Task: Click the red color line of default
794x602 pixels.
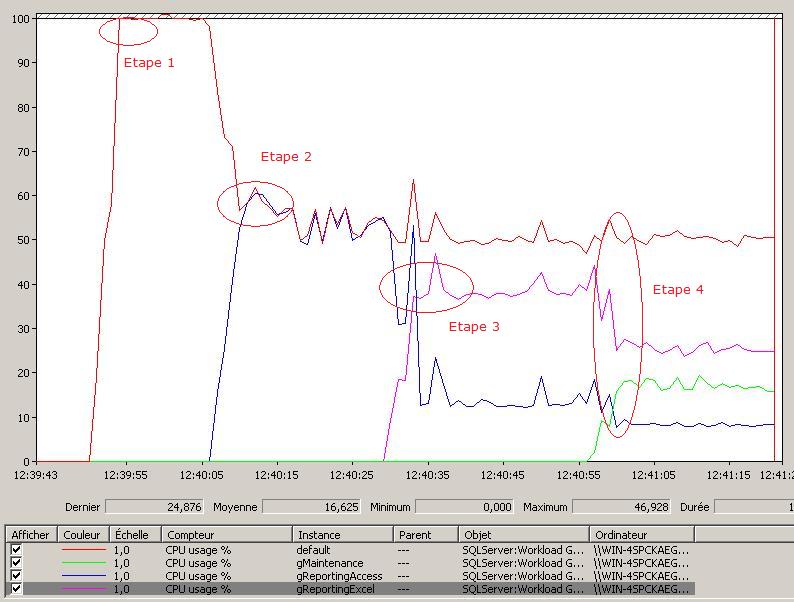Action: pyautogui.click(x=82, y=550)
